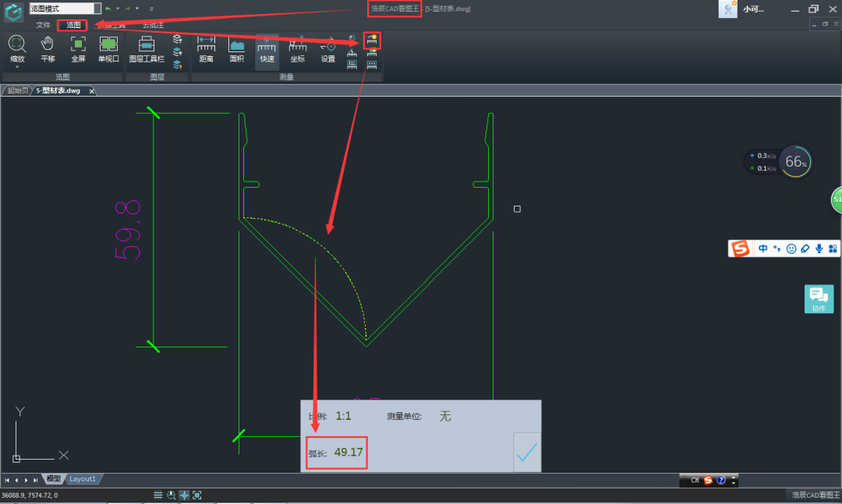This screenshot has height=504, width=842.
Task: Click the measurement list icon in 测量 group
Action: [x=352, y=65]
